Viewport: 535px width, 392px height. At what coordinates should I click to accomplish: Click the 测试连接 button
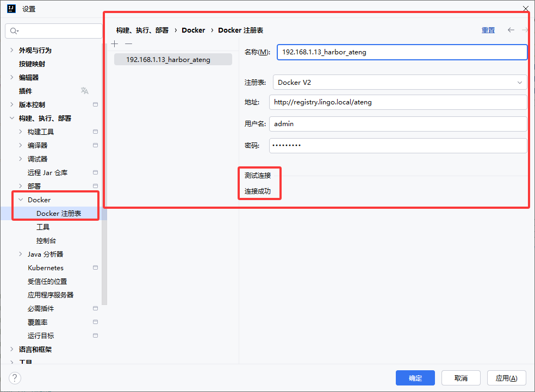click(x=258, y=175)
